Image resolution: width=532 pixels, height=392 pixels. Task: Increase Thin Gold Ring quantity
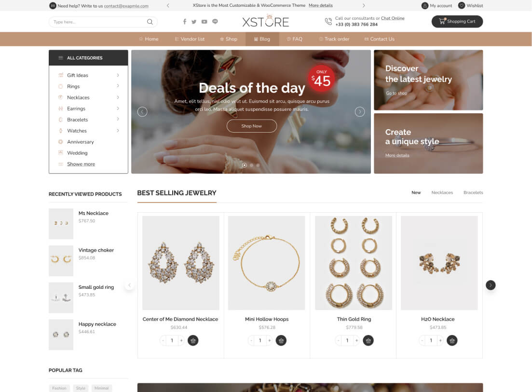(356, 340)
